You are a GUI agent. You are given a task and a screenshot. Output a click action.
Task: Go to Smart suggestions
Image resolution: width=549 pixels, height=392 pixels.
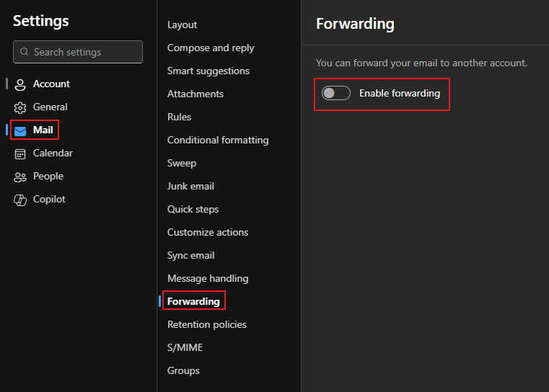pyautogui.click(x=208, y=71)
